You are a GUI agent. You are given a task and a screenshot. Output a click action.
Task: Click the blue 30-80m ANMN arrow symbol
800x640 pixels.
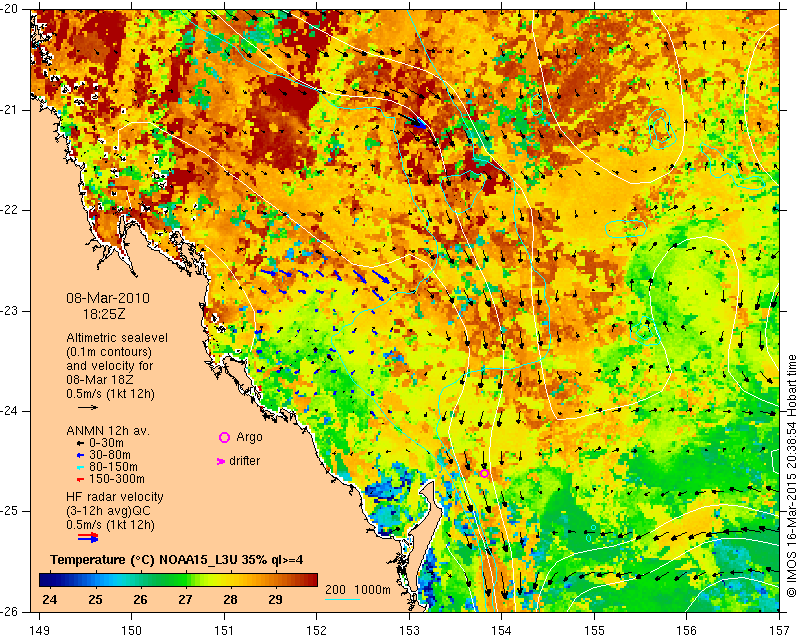click(x=80, y=455)
